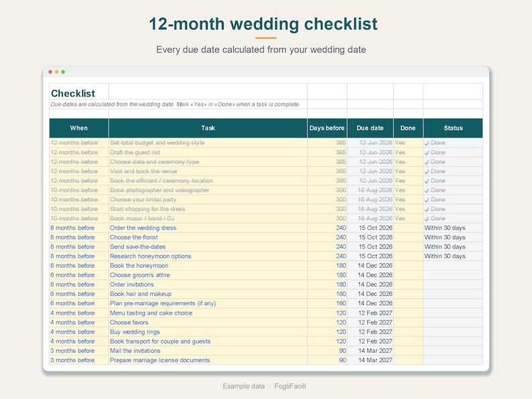
Task: Select task 'Visit and book the venue'
Action: tap(208, 171)
